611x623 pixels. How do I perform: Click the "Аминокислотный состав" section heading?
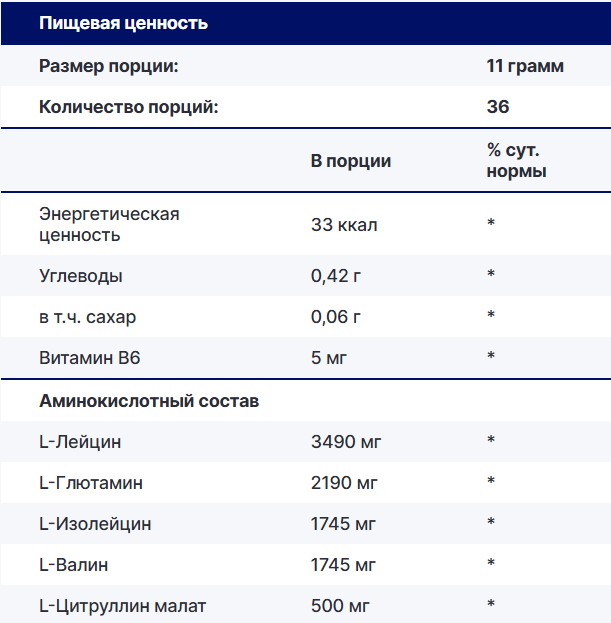coord(149,401)
